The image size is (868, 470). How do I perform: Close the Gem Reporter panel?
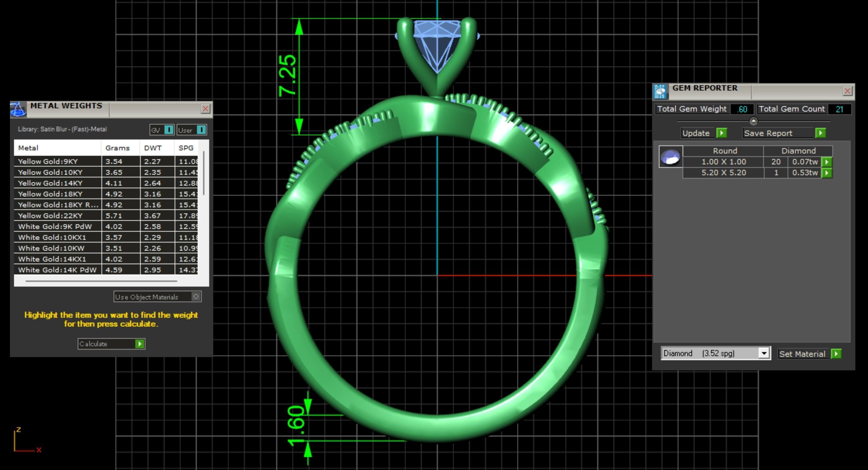click(848, 91)
